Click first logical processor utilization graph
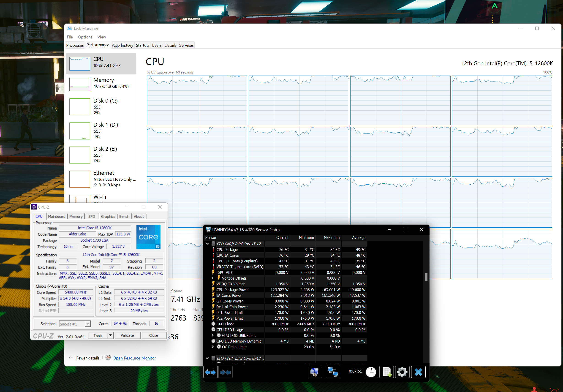This screenshot has height=392, width=563. pos(197,100)
